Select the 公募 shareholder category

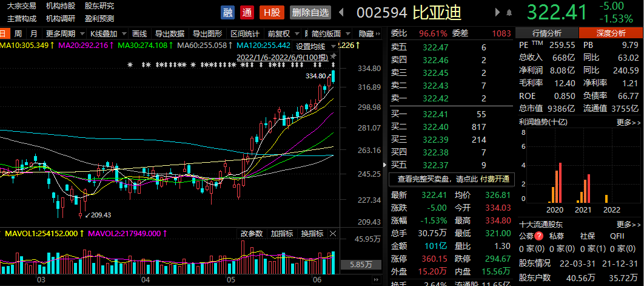(x=527, y=236)
